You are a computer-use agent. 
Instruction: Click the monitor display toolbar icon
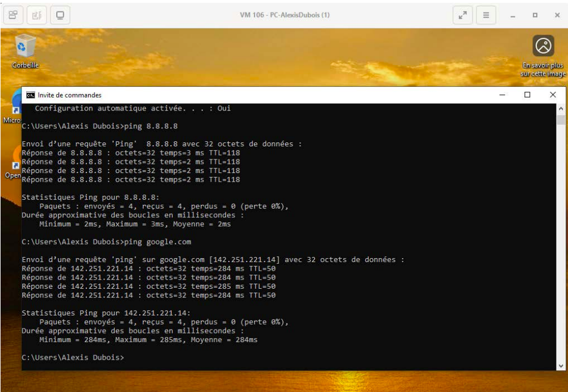coord(60,15)
